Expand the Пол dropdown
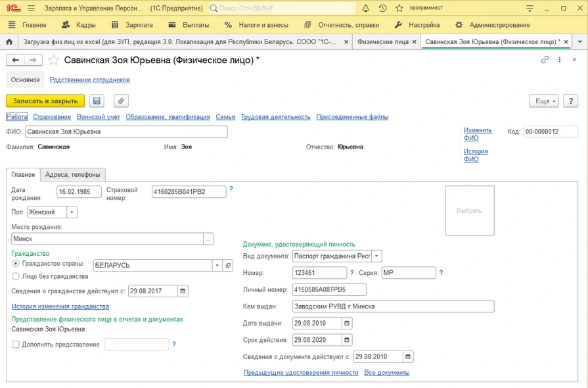 72,212
